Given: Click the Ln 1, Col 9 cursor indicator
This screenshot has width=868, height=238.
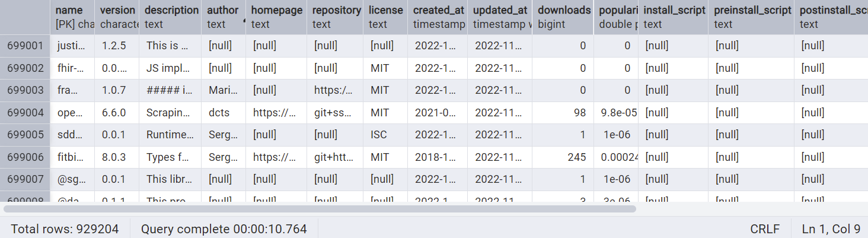Looking at the screenshot, I should coord(831,229).
